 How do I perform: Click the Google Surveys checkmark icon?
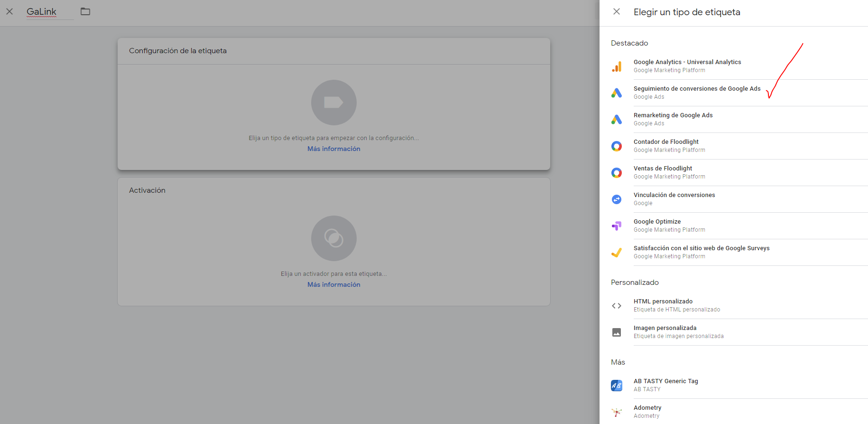pos(617,253)
